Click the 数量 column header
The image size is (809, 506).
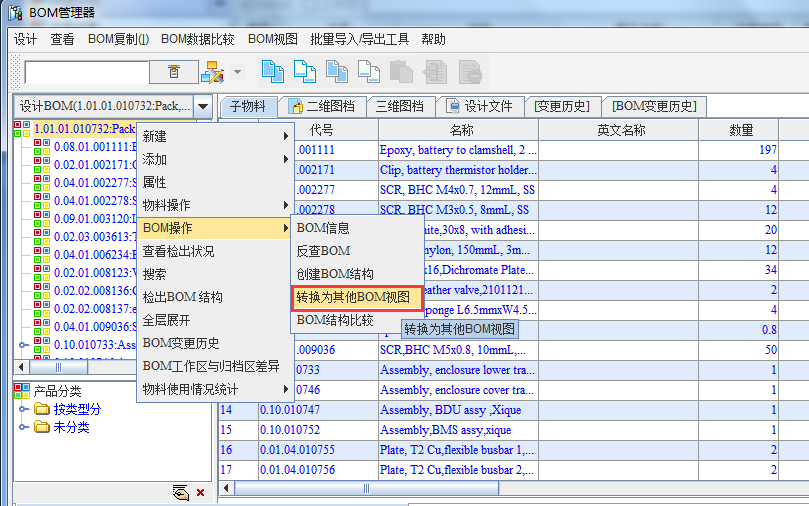(x=739, y=130)
